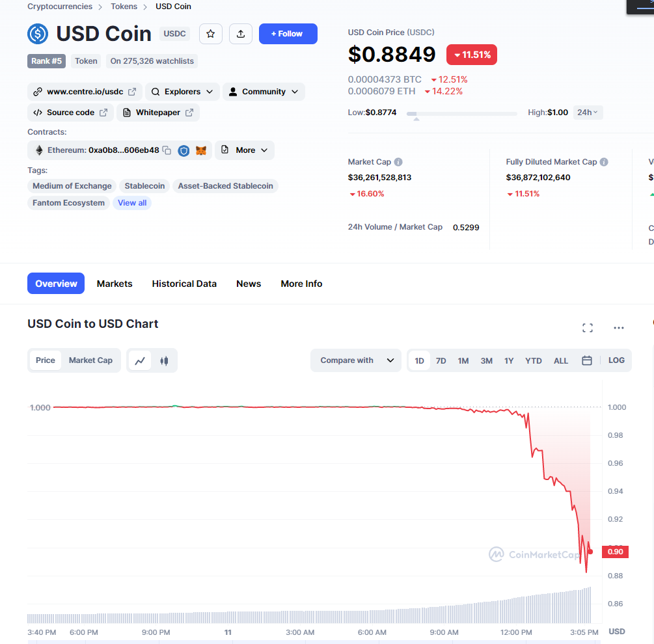Viewport: 654px width, 644px height.
Task: Copy the Ethereum contract address
Action: [167, 150]
